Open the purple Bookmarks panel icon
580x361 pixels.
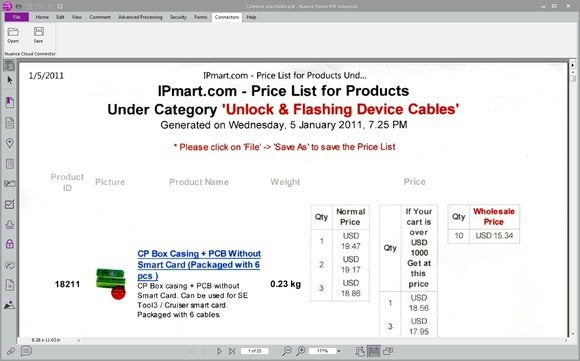10,102
